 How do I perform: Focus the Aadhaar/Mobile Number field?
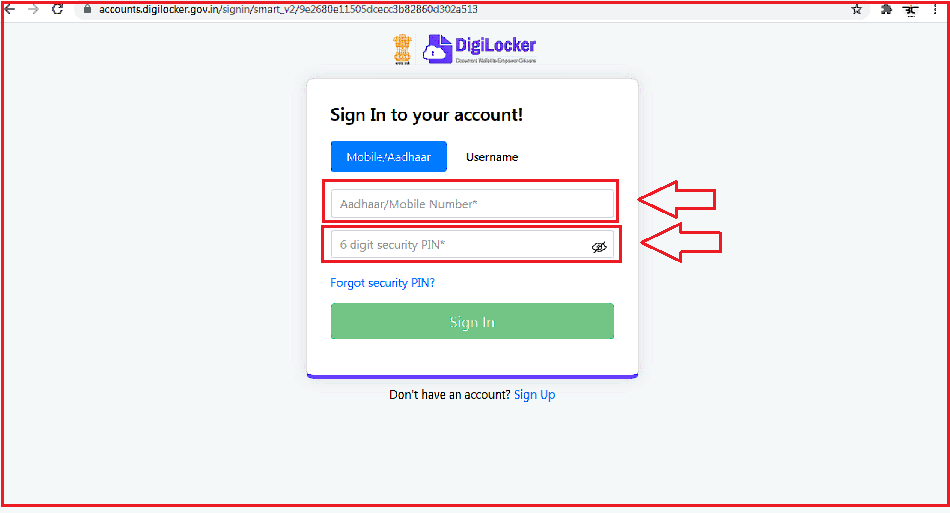click(x=472, y=204)
